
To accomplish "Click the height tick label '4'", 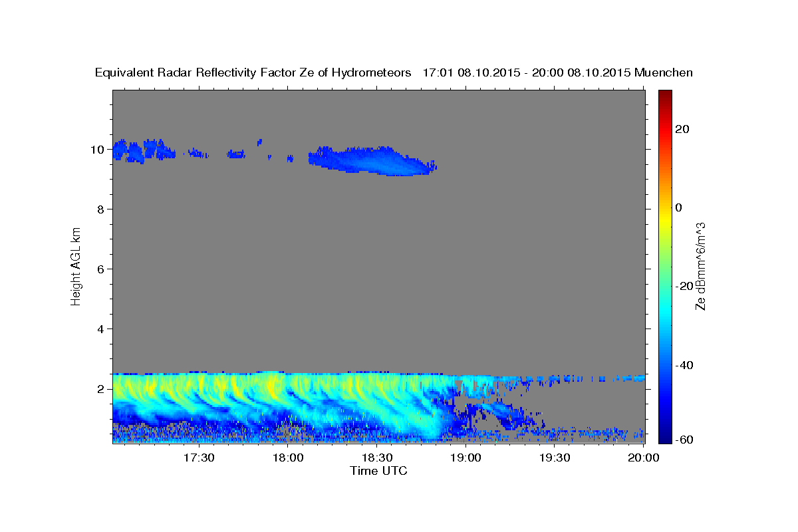I will click(100, 329).
